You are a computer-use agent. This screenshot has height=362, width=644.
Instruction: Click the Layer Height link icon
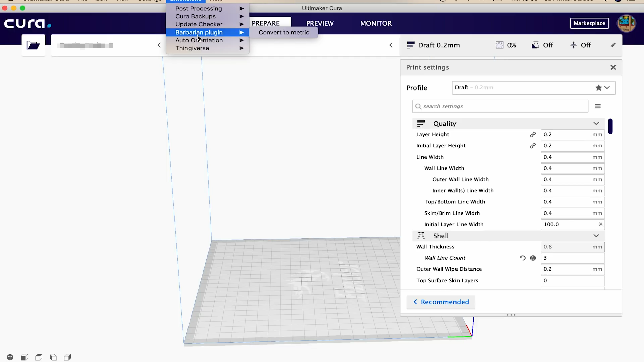pyautogui.click(x=533, y=135)
